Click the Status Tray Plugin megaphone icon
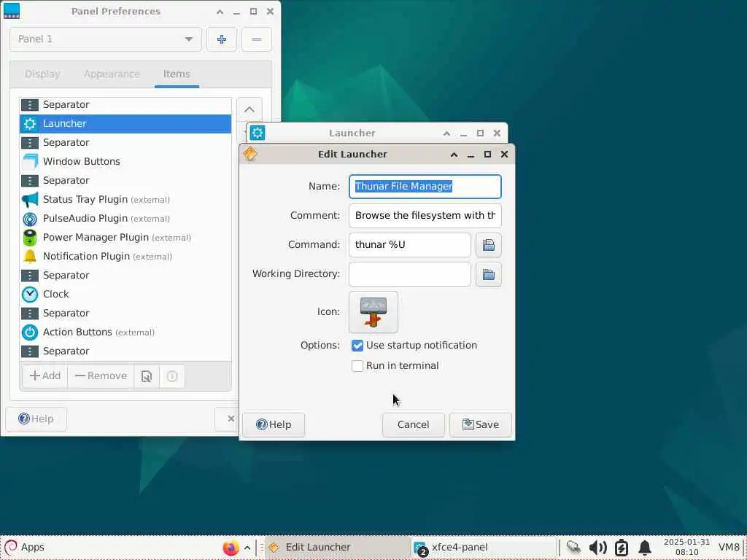 click(x=29, y=200)
